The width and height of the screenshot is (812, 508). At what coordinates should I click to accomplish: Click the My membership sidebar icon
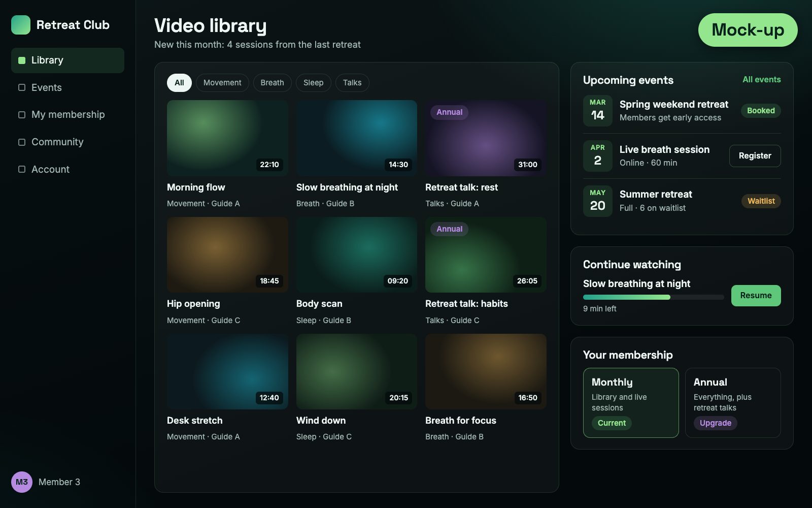click(22, 115)
